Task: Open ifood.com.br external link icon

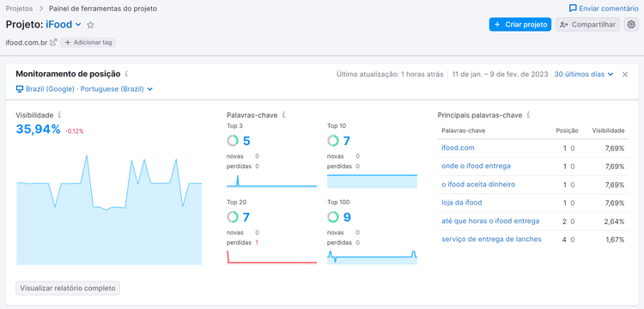Action: click(x=53, y=42)
